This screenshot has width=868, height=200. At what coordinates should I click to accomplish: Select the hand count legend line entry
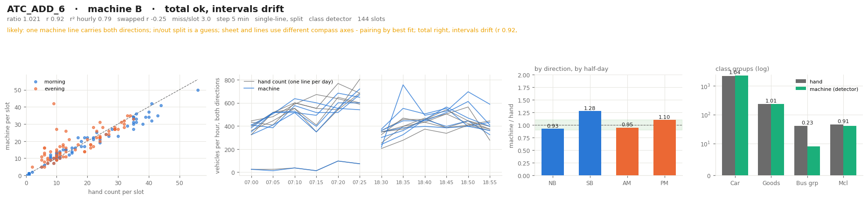coord(288,82)
